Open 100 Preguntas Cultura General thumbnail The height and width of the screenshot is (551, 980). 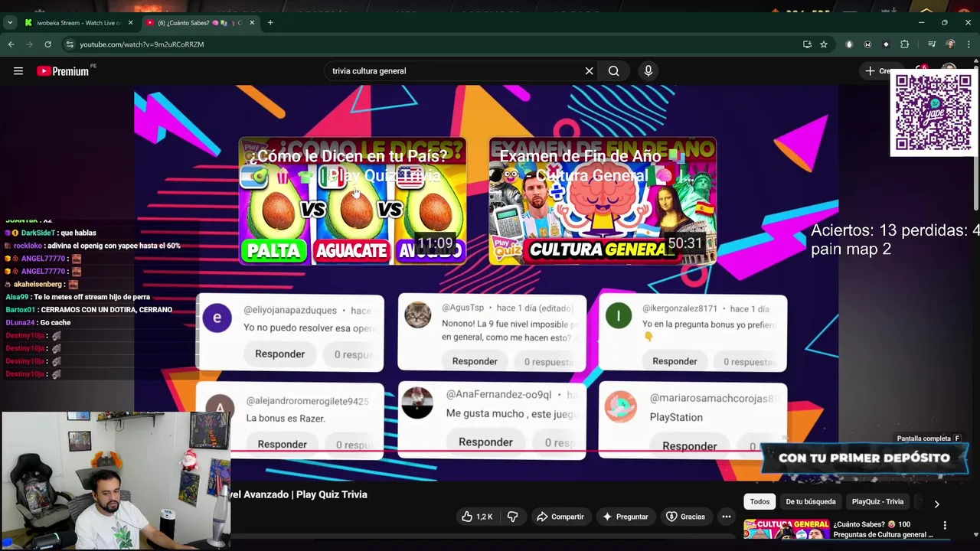[x=787, y=529]
